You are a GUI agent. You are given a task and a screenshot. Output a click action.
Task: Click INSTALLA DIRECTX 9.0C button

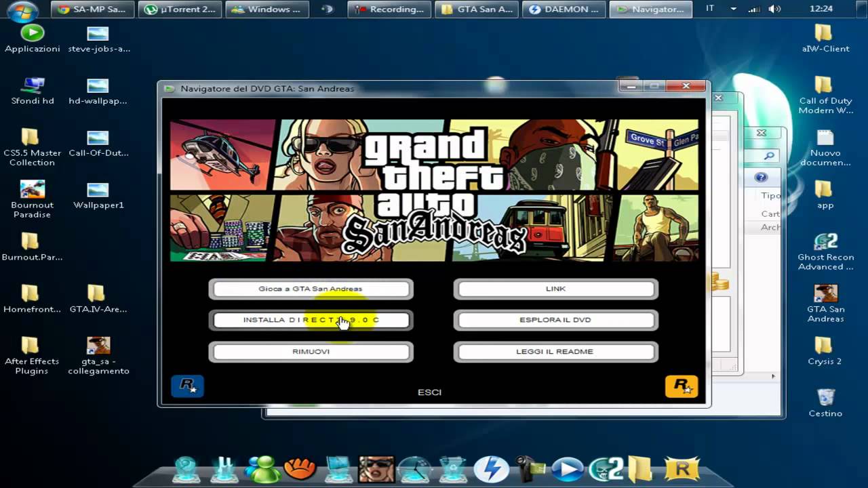(311, 320)
